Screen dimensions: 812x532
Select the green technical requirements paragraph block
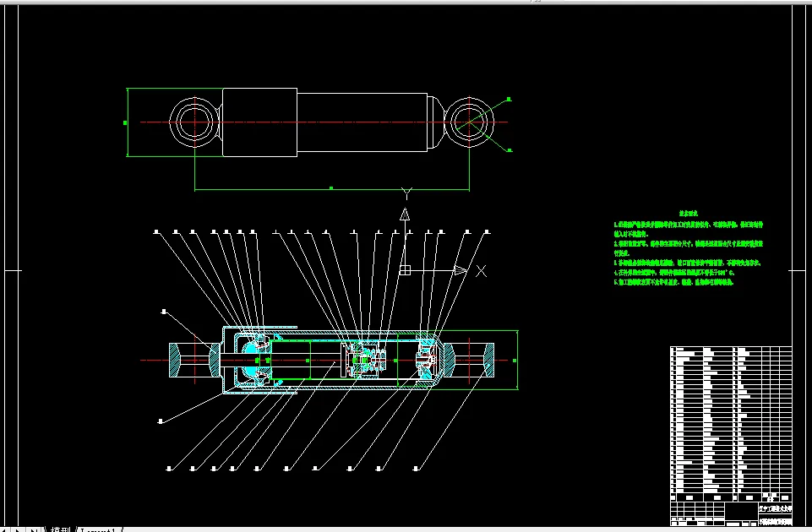coord(689,253)
